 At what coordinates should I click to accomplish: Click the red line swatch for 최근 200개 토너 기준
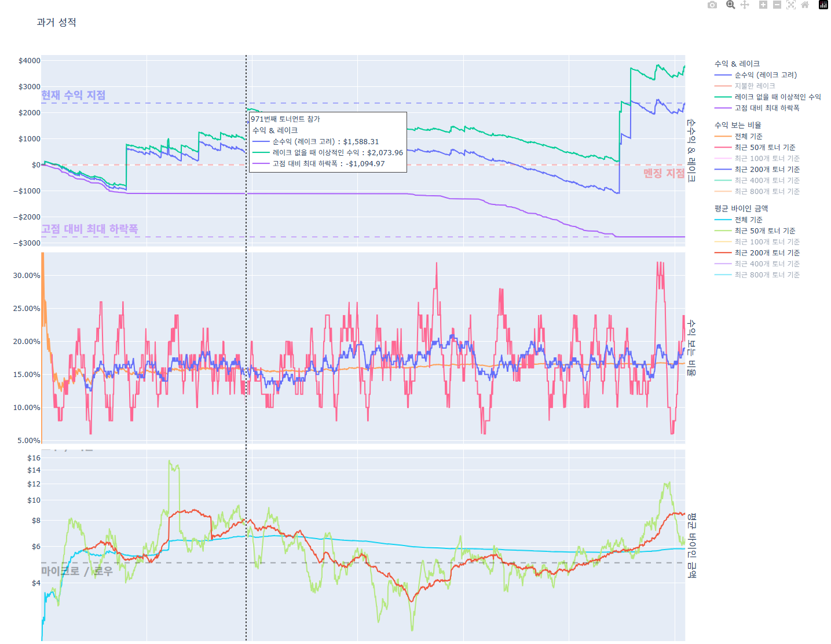pyautogui.click(x=723, y=253)
